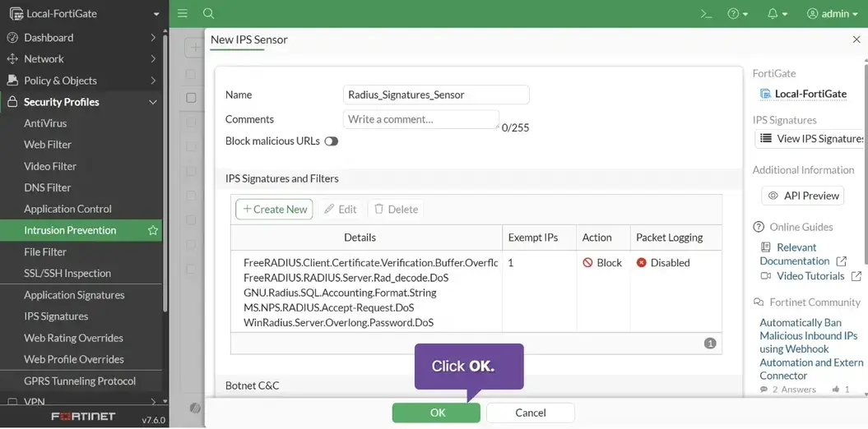Open the Local-FortiGate device dropdown
868x429 pixels.
point(85,14)
